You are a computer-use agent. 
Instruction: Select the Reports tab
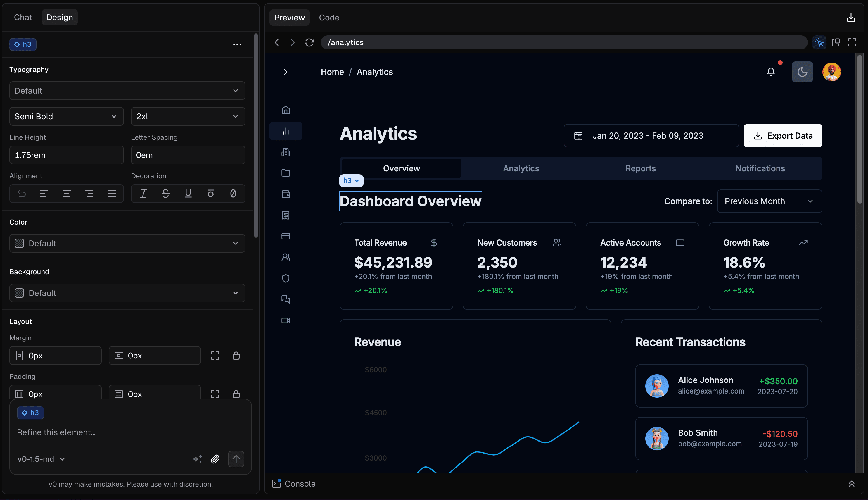point(640,168)
